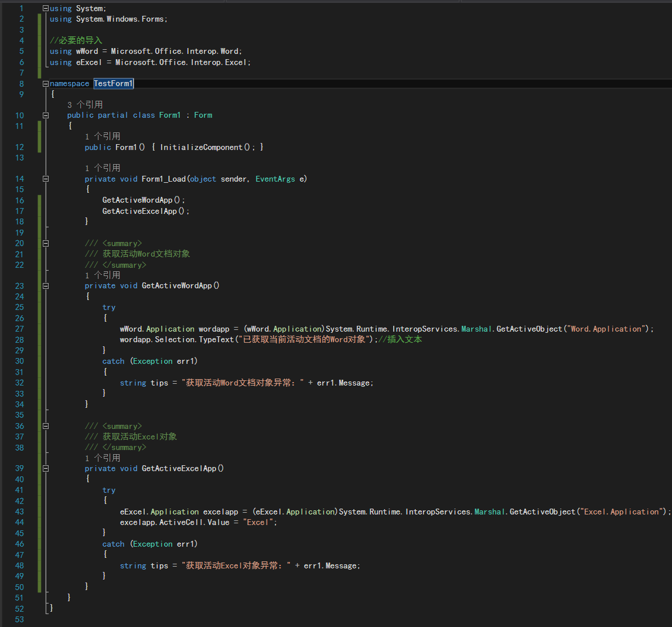Collapse the GetActiveExcelApp method

[x=45, y=468]
